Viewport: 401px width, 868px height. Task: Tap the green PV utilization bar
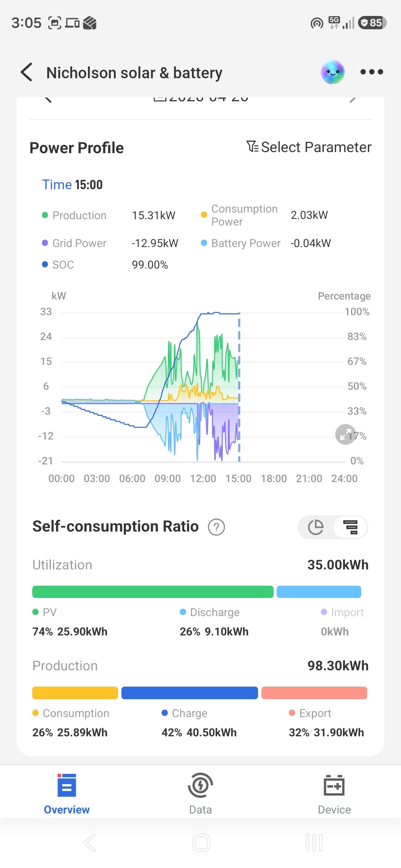(x=153, y=592)
